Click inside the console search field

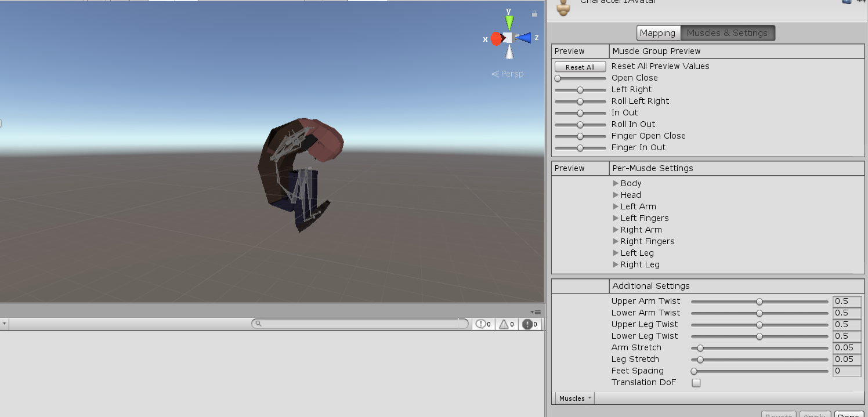tap(360, 324)
